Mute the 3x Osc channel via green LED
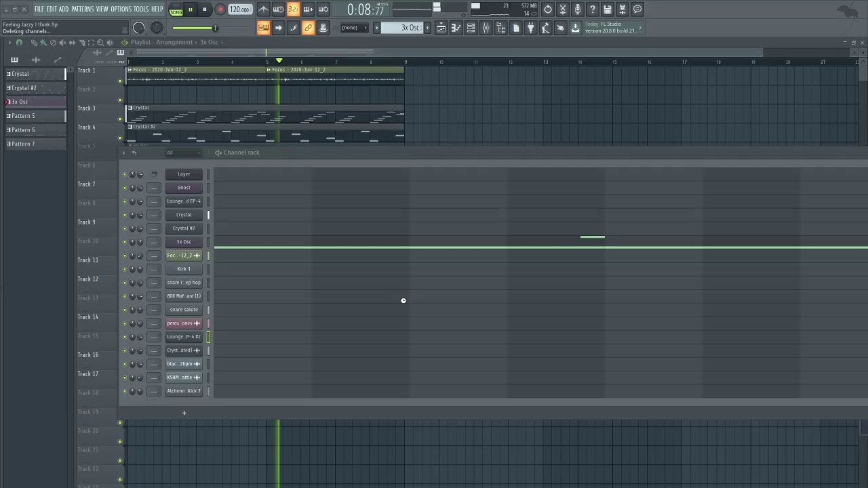Viewport: 868px width, 488px height. (125, 242)
